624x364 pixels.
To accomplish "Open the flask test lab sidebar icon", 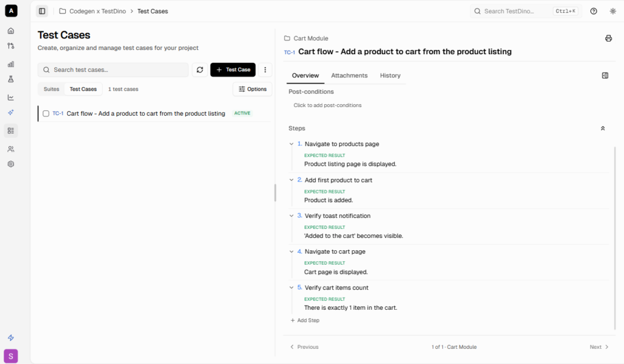I will 11,79.
